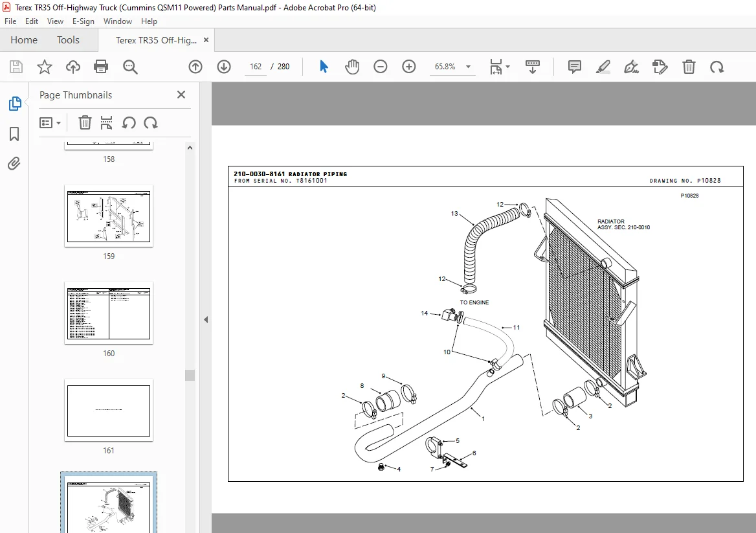
Task: Add document to starred with star icon
Action: (45, 67)
